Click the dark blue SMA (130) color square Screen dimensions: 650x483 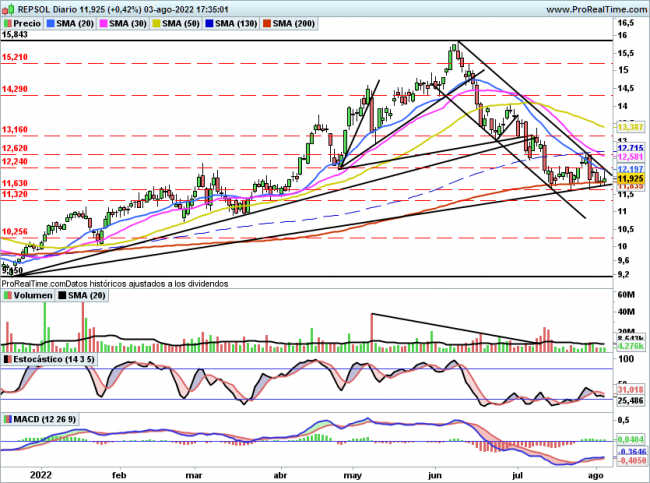point(209,24)
